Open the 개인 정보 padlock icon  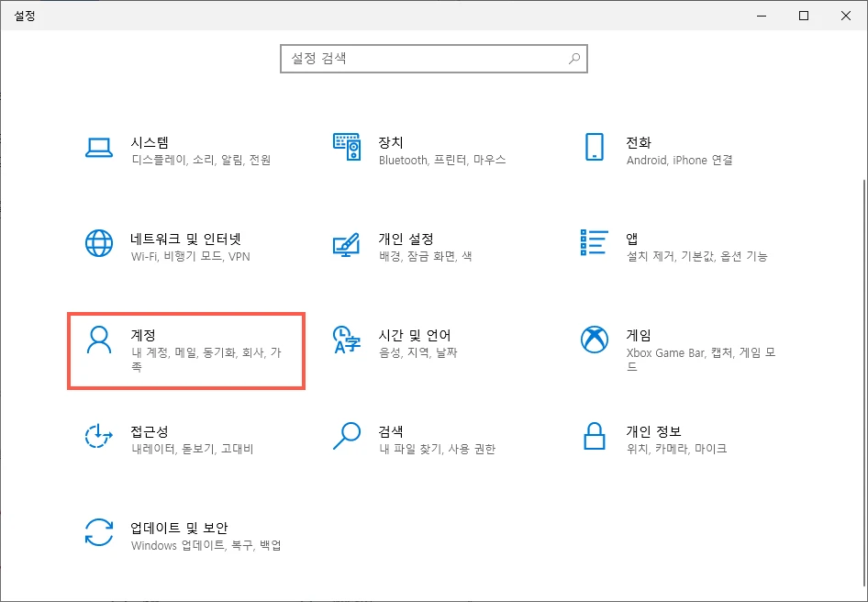595,436
